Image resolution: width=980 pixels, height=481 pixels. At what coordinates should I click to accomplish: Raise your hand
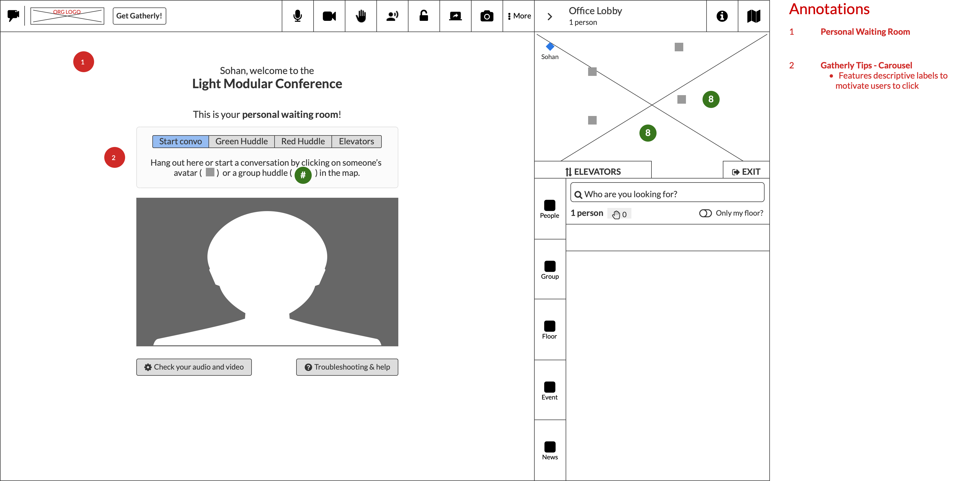(361, 16)
